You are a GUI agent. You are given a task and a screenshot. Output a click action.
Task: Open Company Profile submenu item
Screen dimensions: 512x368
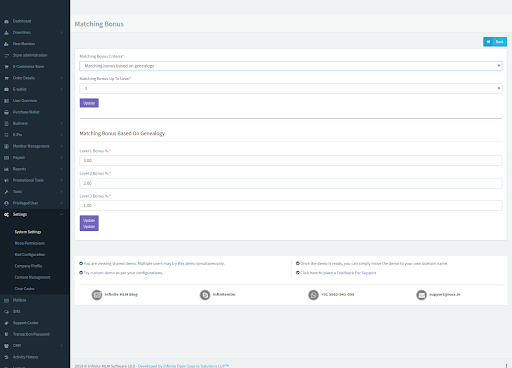(x=28, y=266)
